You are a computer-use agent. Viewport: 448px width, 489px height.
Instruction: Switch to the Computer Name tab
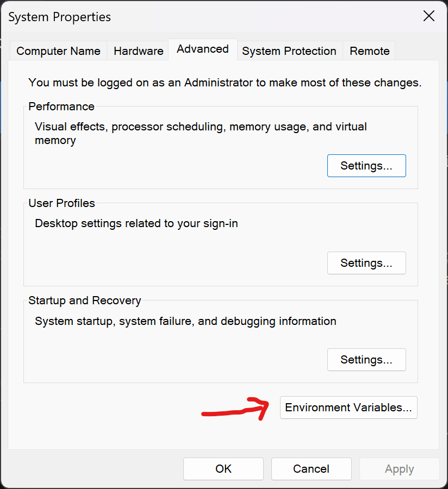58,51
